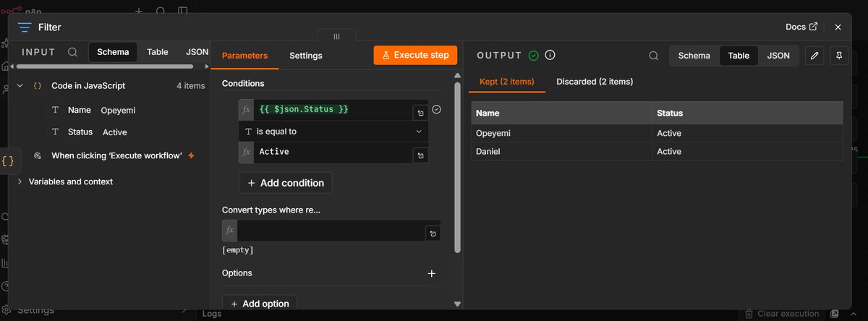The height and width of the screenshot is (321, 868).
Task: Click the manual trigger node icon
Action: [36, 155]
